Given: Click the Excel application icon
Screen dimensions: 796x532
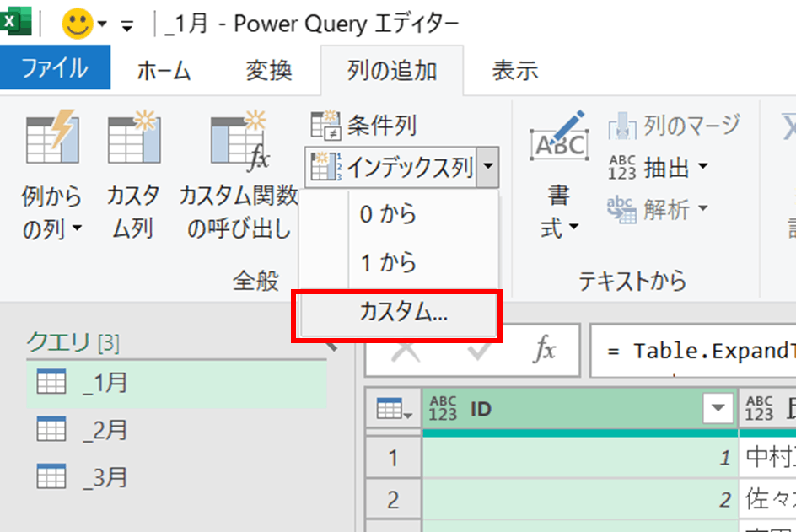Looking at the screenshot, I should click(15, 22).
